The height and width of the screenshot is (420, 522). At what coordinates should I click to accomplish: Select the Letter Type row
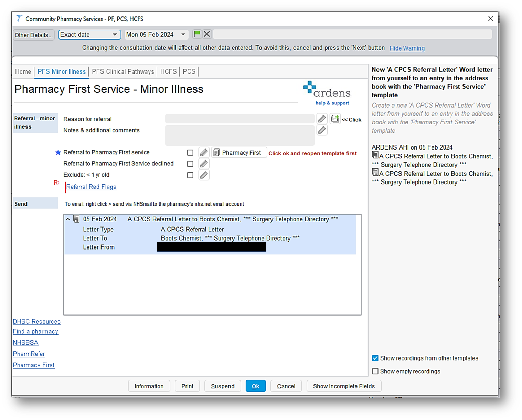click(210, 229)
